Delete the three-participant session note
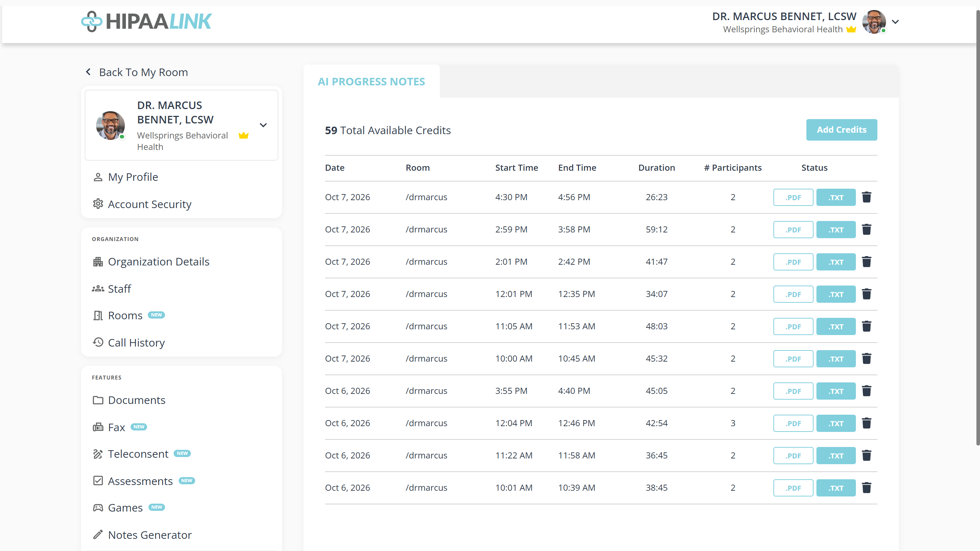Image resolution: width=980 pixels, height=551 pixels. click(x=866, y=423)
